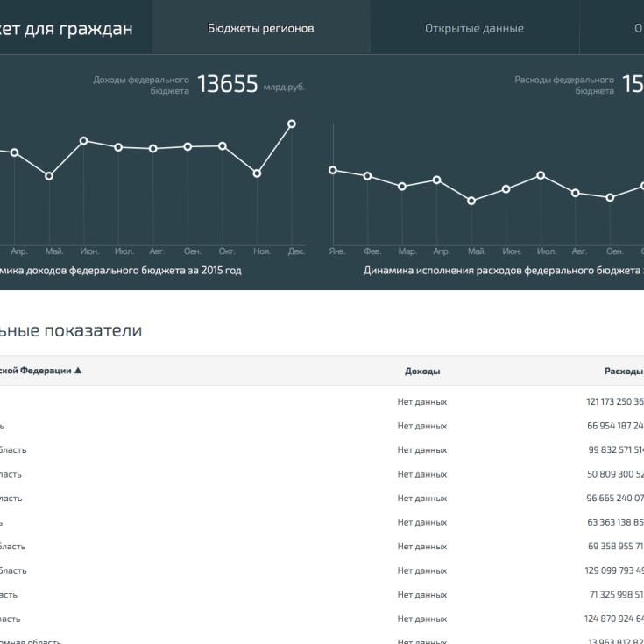Click Нет данных in the 129 099 793 row
Viewport: 644px width, 644px height.
422,570
